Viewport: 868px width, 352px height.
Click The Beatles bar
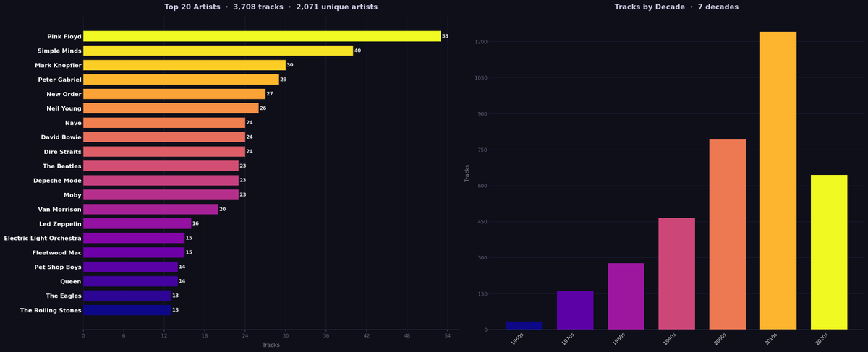[161, 166]
